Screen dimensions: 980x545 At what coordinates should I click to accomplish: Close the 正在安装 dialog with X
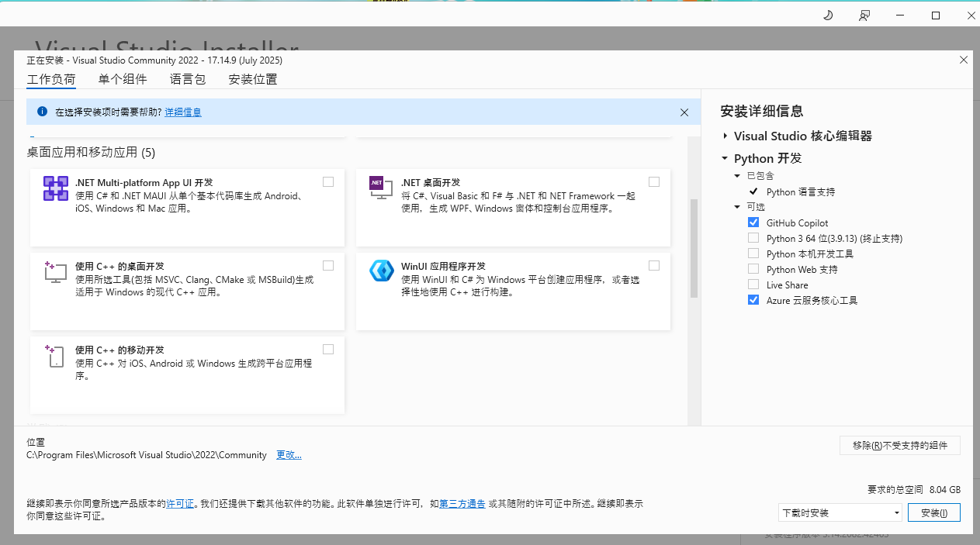point(964,60)
